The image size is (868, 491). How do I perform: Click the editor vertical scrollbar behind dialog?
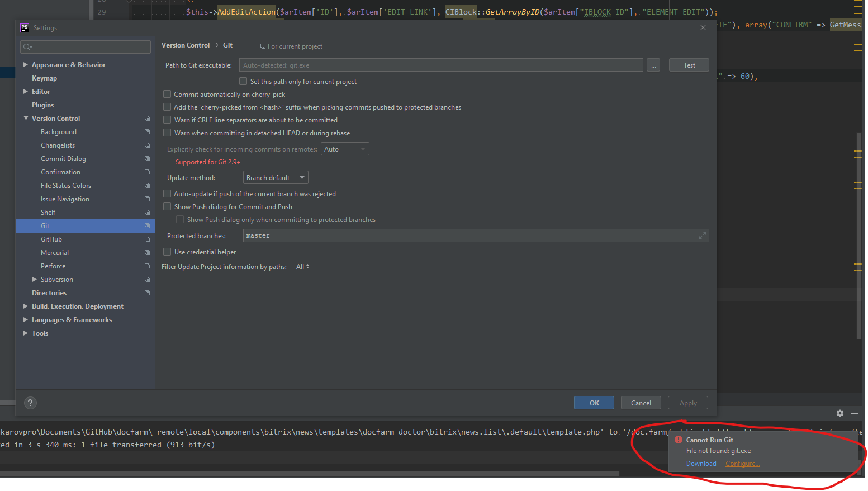[859, 235]
